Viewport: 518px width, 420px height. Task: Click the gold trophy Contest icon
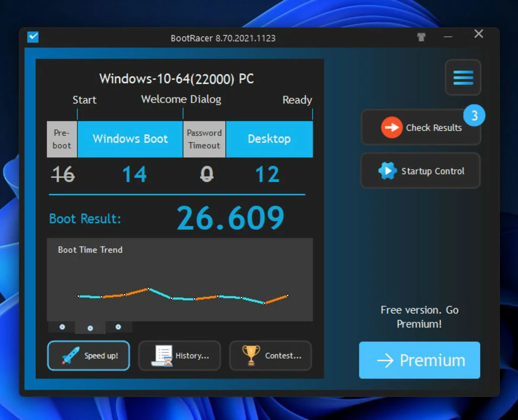(251, 355)
